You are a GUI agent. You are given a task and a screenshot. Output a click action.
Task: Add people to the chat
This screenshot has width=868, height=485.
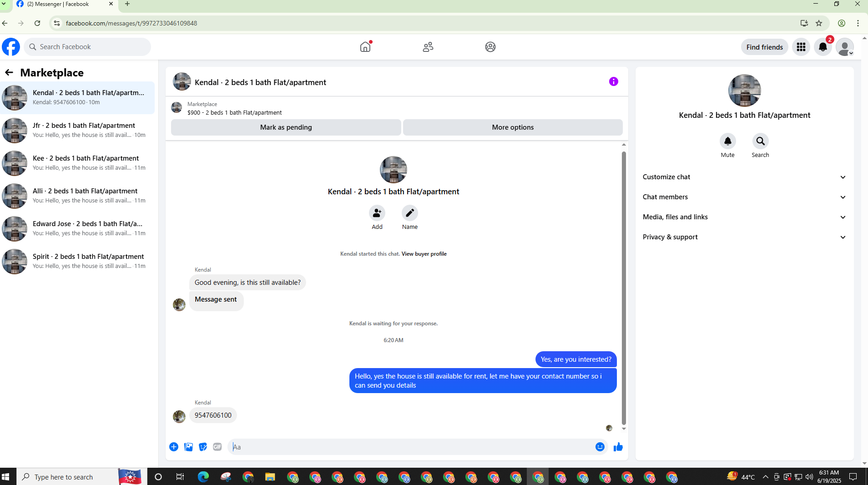[377, 213]
